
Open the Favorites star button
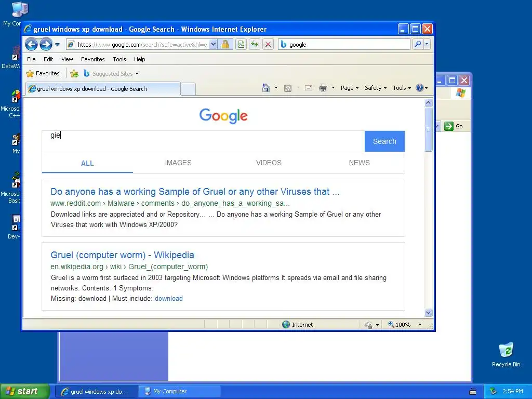coord(43,73)
